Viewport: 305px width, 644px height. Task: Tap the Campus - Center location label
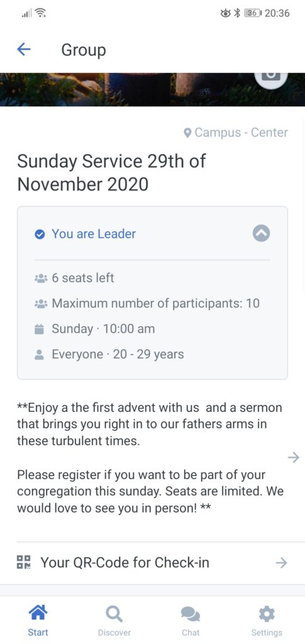(x=241, y=133)
